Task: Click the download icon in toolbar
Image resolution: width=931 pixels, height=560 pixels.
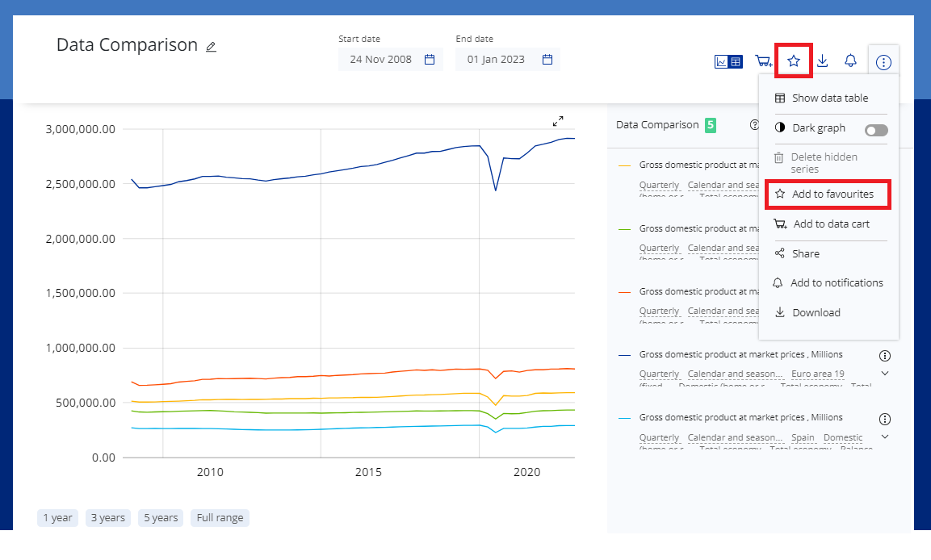Action: pos(822,61)
